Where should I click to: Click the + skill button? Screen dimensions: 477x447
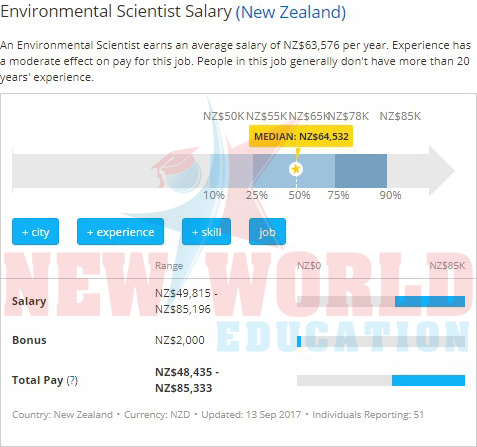tap(206, 232)
